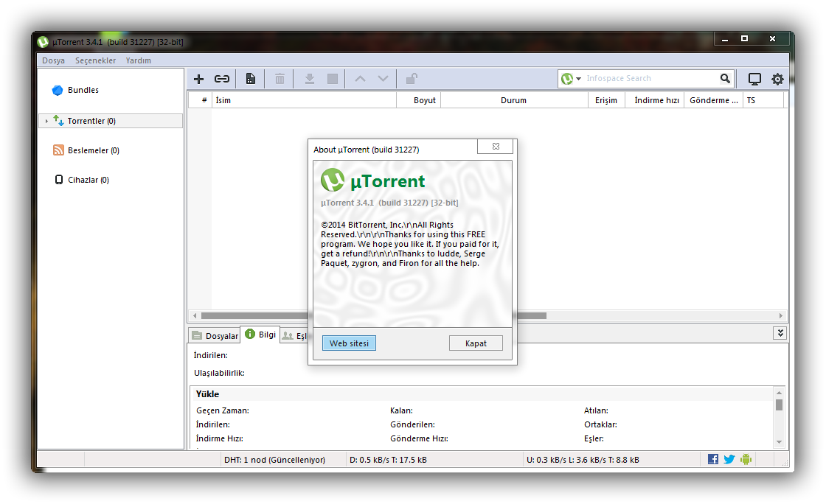Collapse the detail pane with double-chevron button

click(780, 333)
